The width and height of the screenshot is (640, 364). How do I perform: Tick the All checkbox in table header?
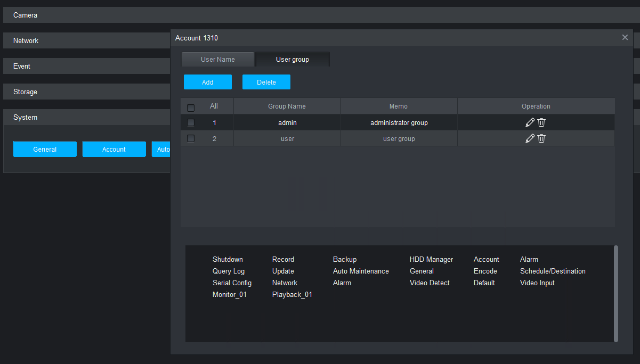tap(191, 107)
